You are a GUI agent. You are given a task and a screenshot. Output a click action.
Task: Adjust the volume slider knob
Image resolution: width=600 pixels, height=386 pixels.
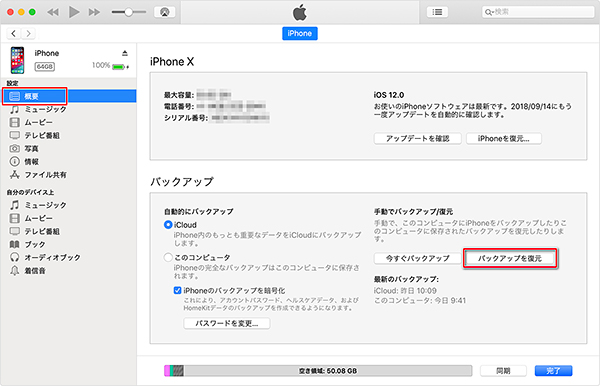tap(129, 12)
